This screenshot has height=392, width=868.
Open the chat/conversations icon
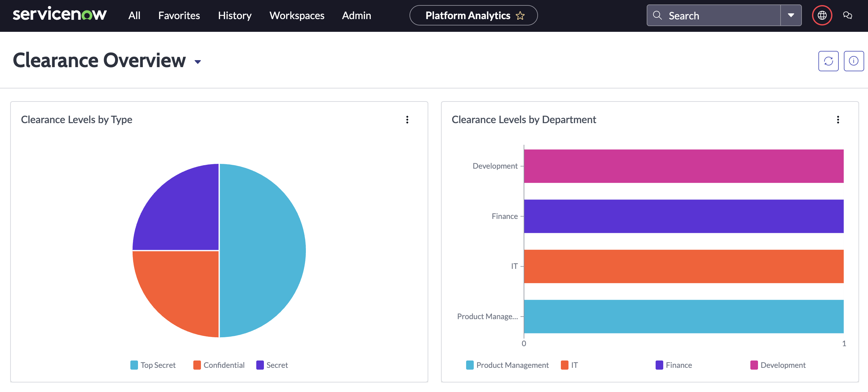(848, 15)
